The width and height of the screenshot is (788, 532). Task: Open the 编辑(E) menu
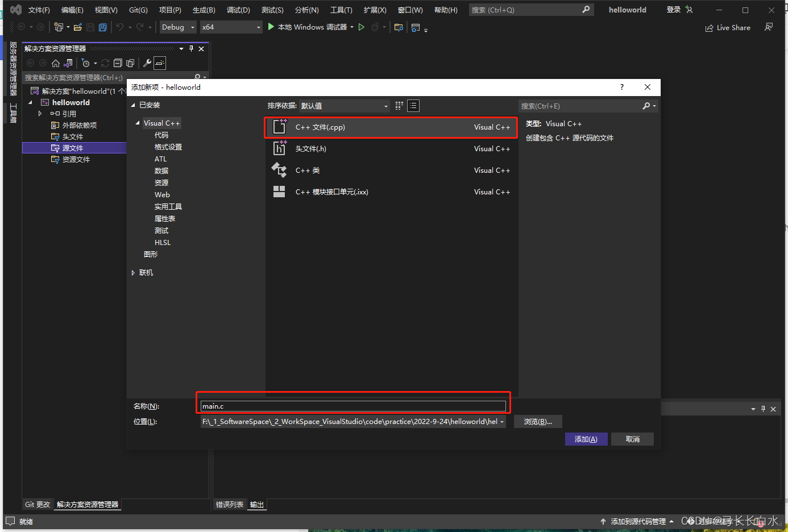click(72, 10)
